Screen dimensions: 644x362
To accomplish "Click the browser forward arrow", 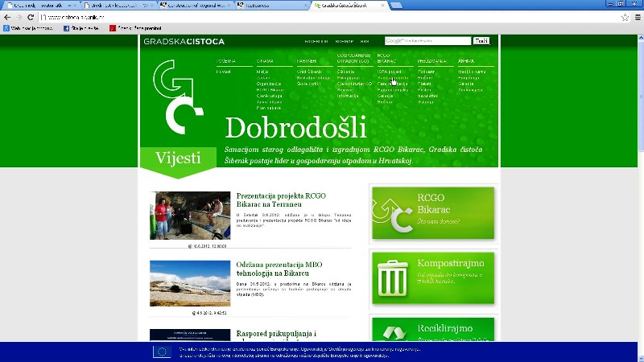I will click(19, 17).
